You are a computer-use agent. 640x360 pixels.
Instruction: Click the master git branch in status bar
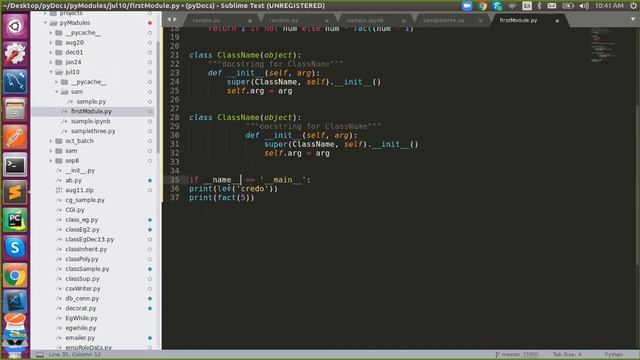click(517, 355)
